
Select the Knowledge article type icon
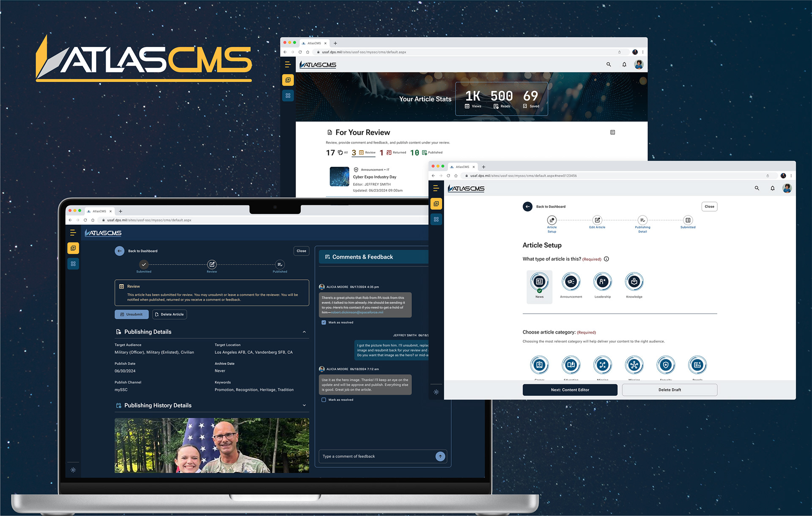tap(634, 281)
